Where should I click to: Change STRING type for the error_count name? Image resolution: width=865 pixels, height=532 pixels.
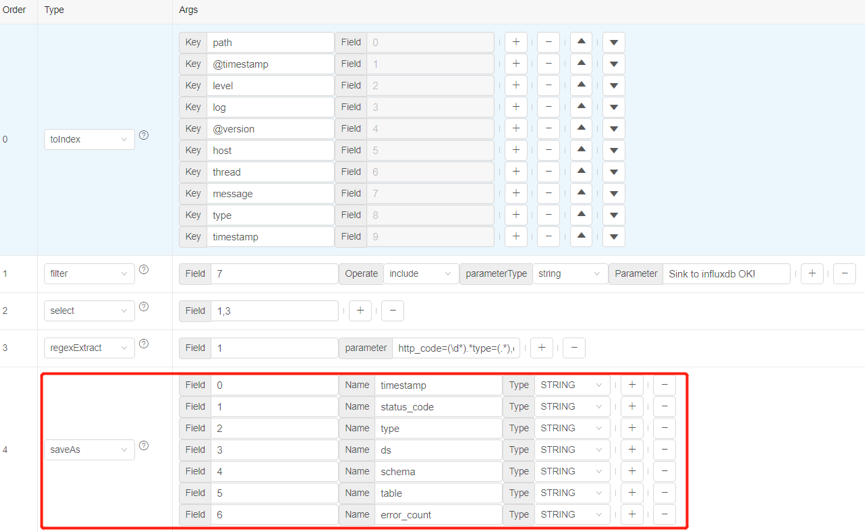click(572, 514)
